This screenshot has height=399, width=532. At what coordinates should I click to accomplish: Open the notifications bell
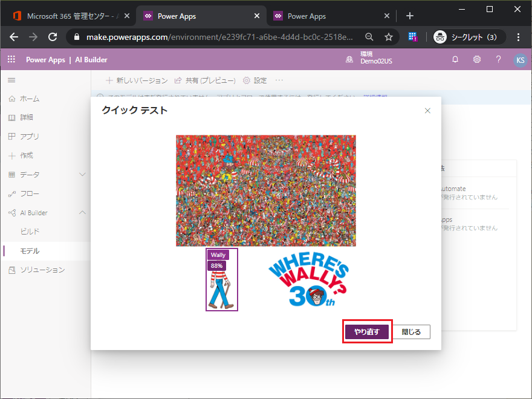pyautogui.click(x=455, y=59)
